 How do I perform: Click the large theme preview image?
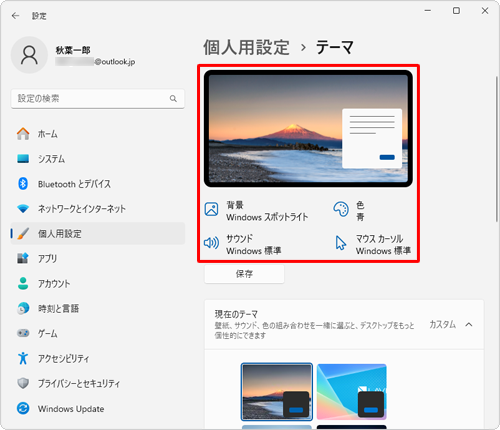click(x=308, y=129)
